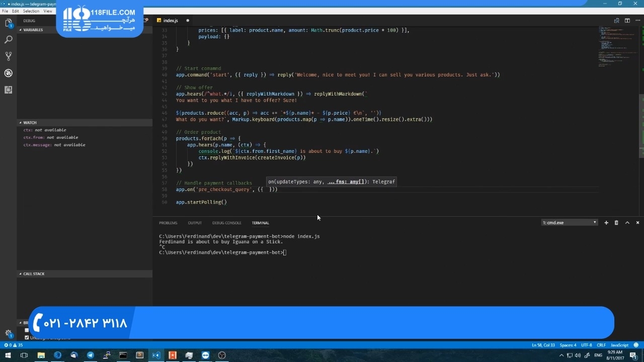This screenshot has width=644, height=362.
Task: Switch to the Debug Console tab
Action: click(226, 223)
